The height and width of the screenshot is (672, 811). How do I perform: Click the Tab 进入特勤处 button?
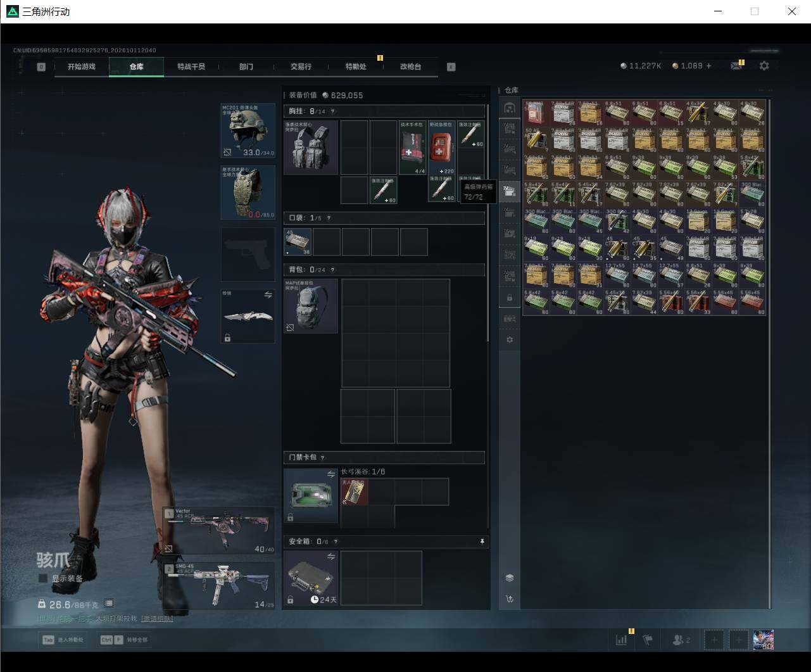pos(63,640)
